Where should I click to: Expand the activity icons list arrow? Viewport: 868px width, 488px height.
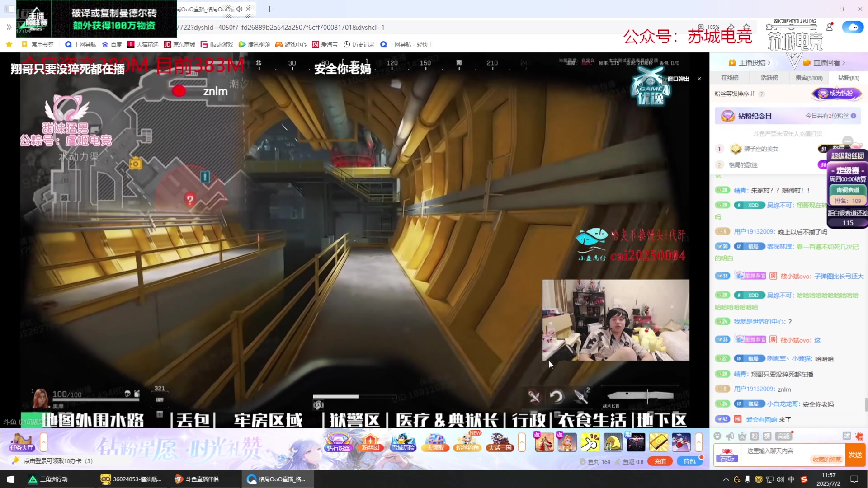[x=522, y=442]
